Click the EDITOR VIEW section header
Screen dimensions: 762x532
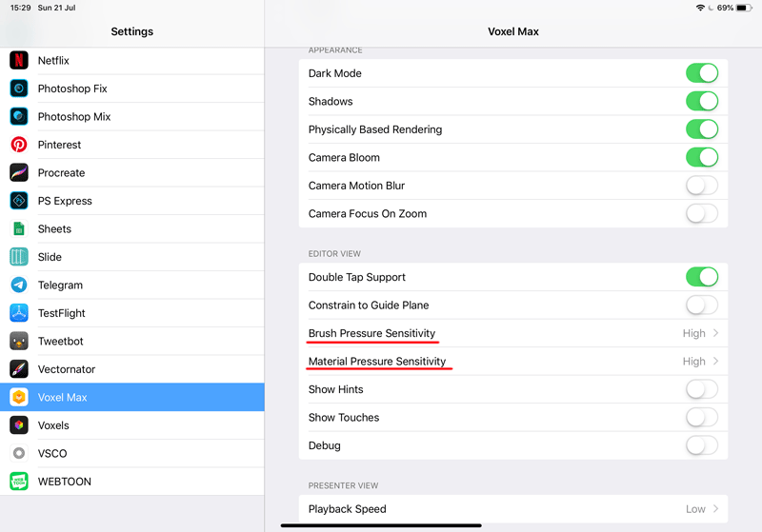point(334,254)
